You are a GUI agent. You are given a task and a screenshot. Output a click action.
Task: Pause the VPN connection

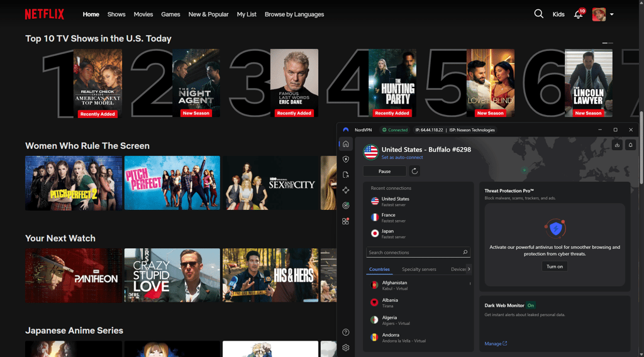tap(384, 171)
